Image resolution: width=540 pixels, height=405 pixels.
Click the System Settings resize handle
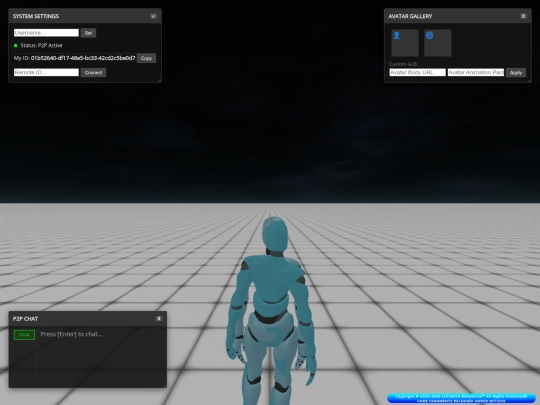click(159, 81)
